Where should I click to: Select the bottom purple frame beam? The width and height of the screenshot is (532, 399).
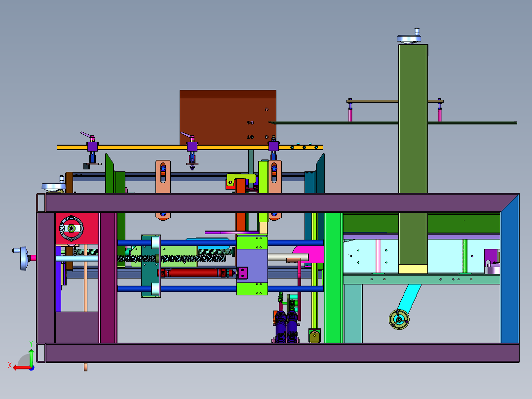click(278, 353)
